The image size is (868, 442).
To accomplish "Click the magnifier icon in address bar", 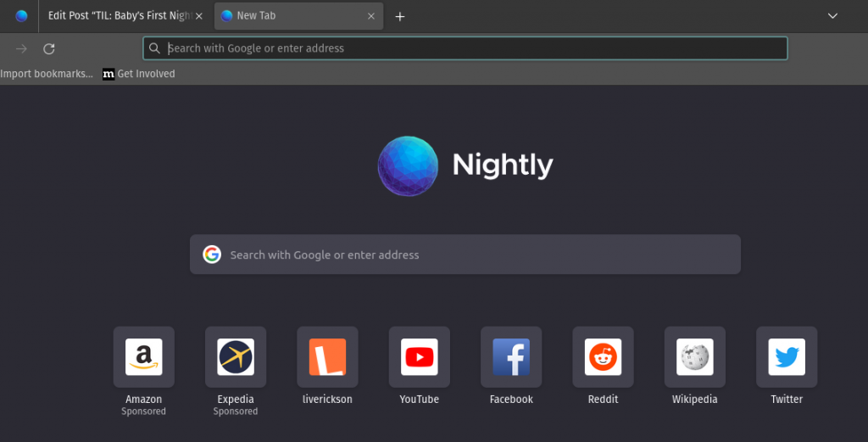I will point(154,48).
